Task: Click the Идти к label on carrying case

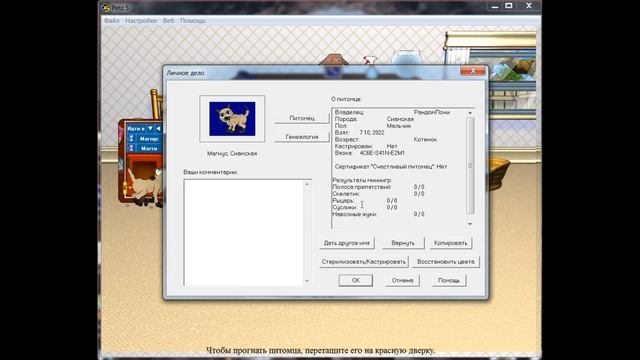Action: click(x=136, y=129)
